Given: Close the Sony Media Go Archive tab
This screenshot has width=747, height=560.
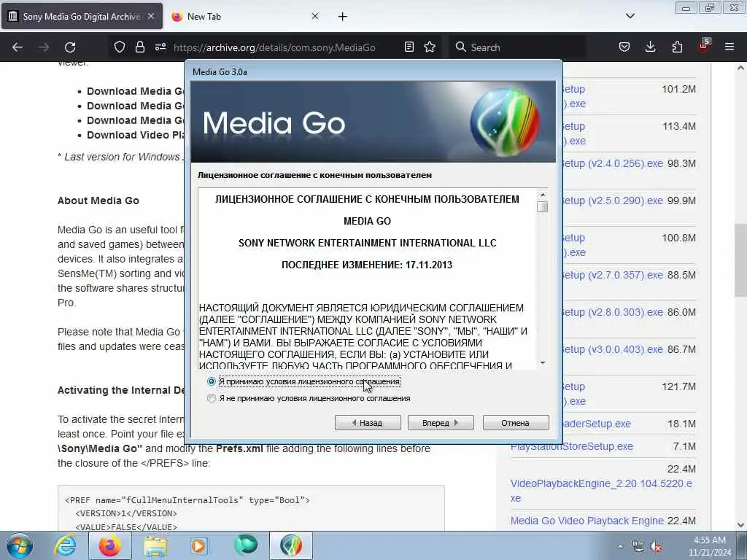Looking at the screenshot, I should tap(151, 16).
